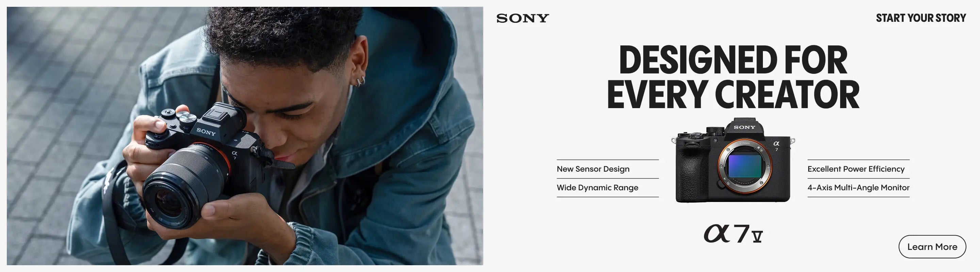This screenshot has width=980, height=272.
Task: Click the Sony logo at top of banner
Action: point(522,18)
